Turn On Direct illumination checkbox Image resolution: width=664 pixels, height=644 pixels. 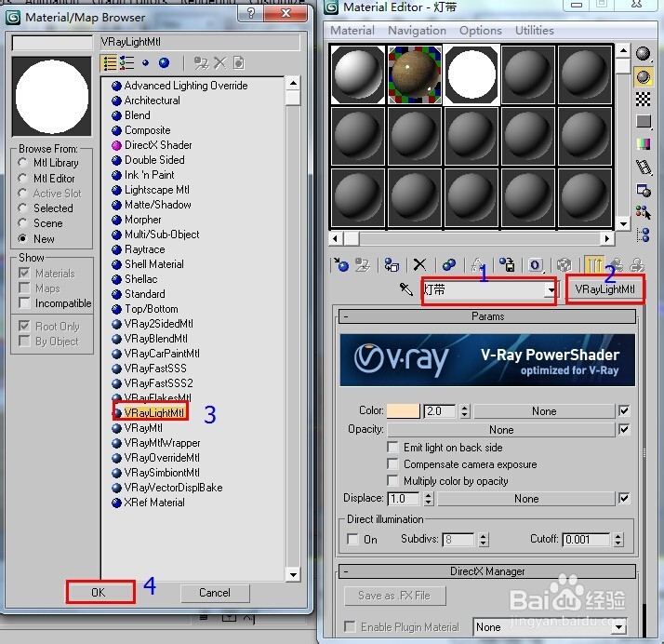[352, 540]
